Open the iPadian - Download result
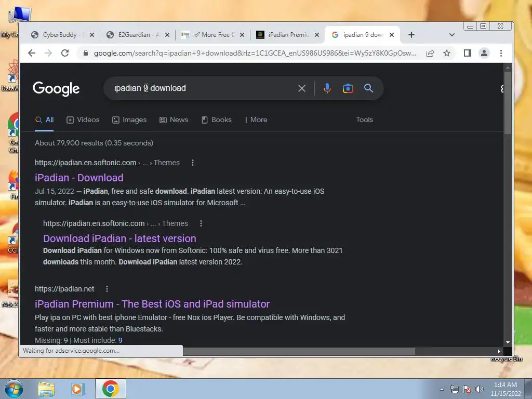 click(x=79, y=178)
